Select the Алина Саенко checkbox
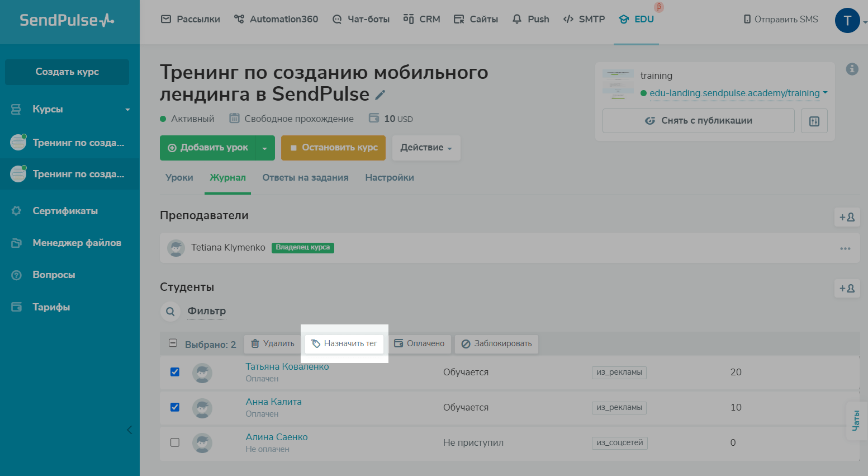Image resolution: width=868 pixels, height=476 pixels. [175, 442]
